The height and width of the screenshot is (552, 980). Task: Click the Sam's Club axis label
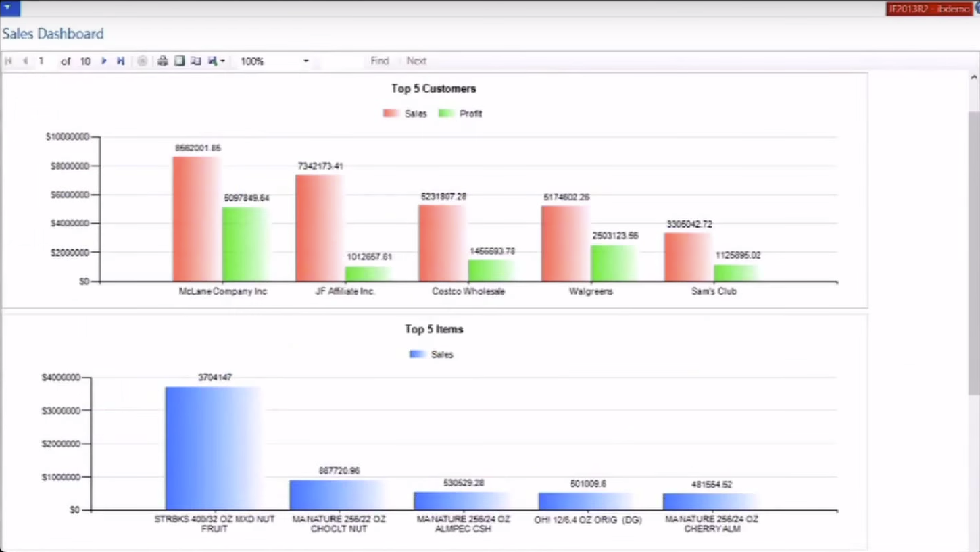click(714, 291)
